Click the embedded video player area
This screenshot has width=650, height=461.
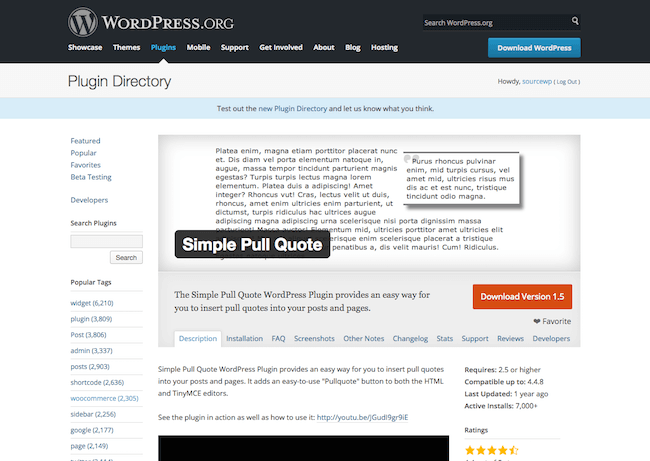tap(303, 448)
